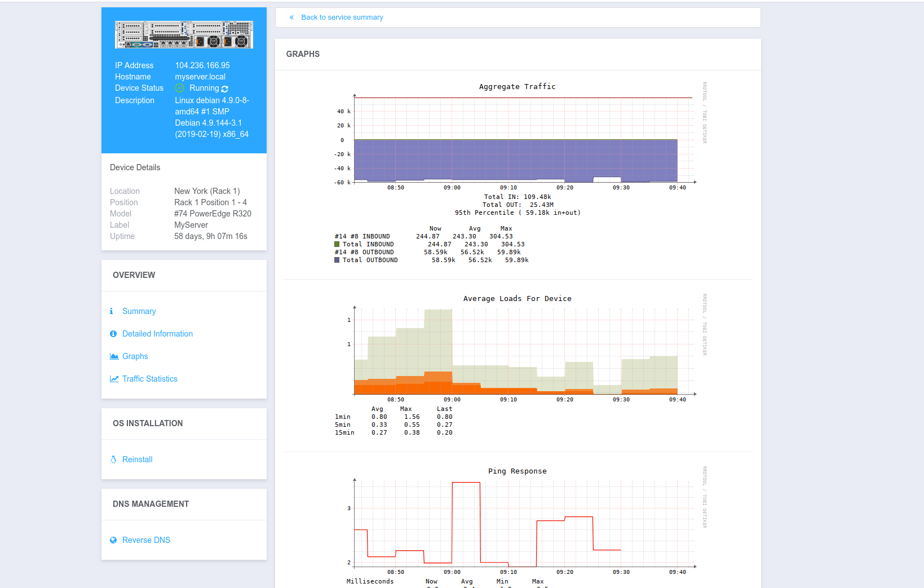
Task: Open Detailed Information page
Action: point(157,334)
